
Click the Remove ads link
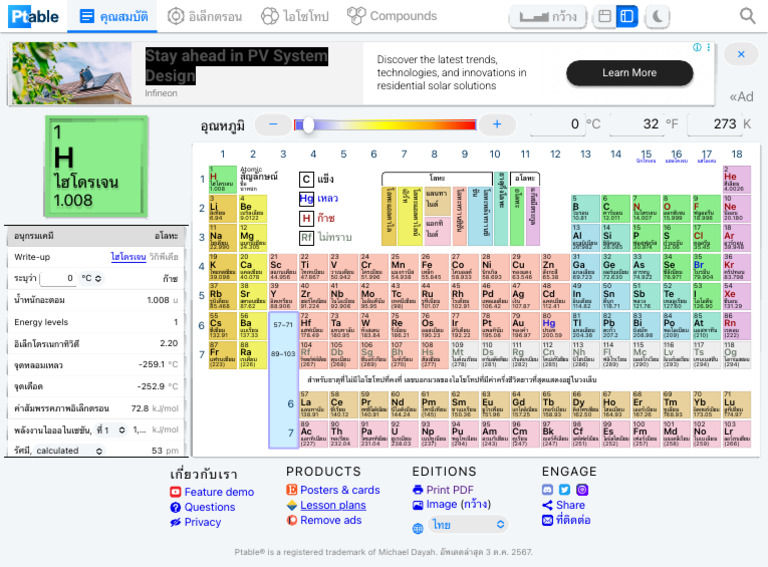click(324, 520)
